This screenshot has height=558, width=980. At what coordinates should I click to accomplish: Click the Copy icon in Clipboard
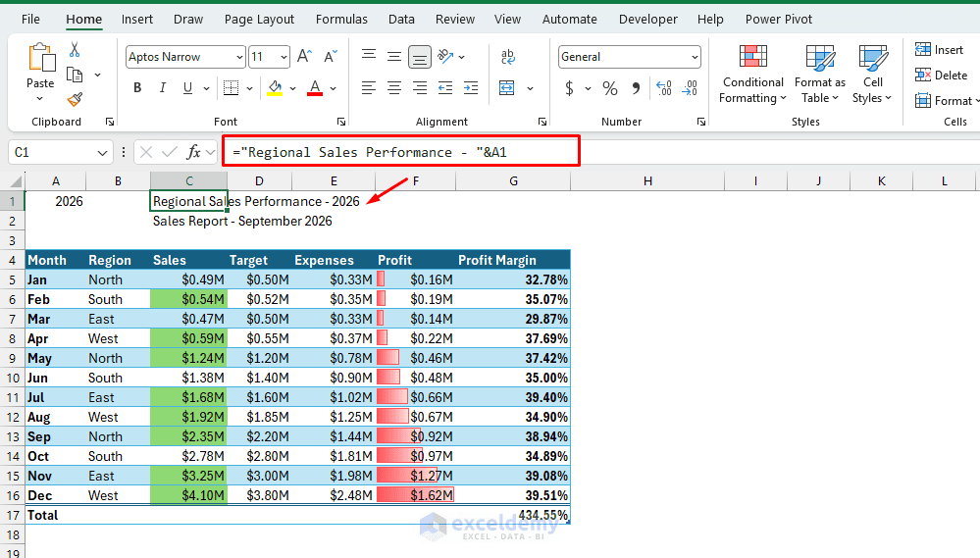point(75,75)
